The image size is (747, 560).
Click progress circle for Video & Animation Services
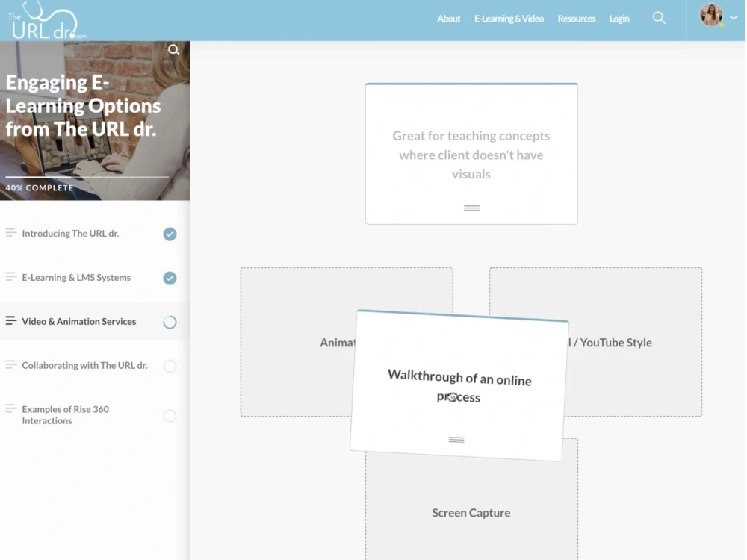pyautogui.click(x=170, y=322)
